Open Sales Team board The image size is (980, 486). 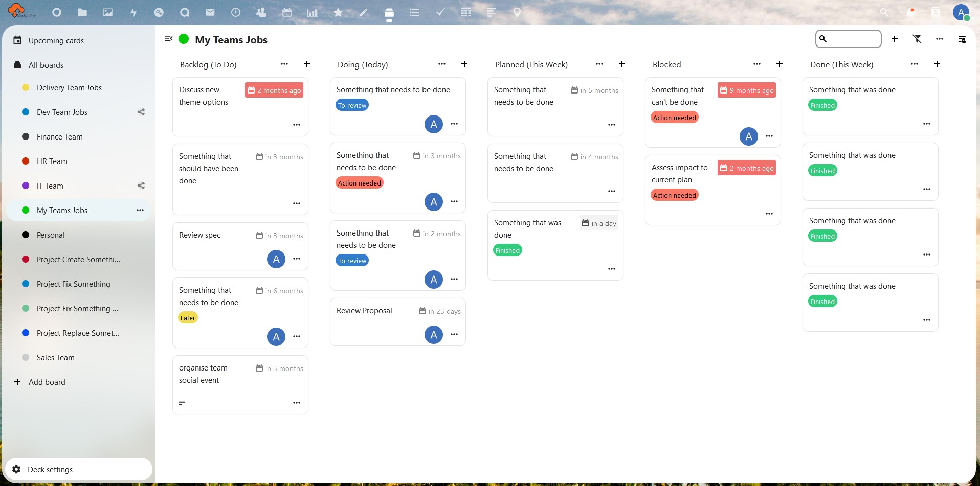79,357
